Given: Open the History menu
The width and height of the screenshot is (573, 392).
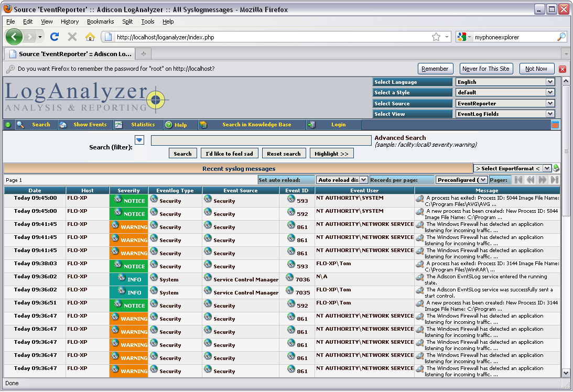Looking at the screenshot, I should [x=69, y=21].
